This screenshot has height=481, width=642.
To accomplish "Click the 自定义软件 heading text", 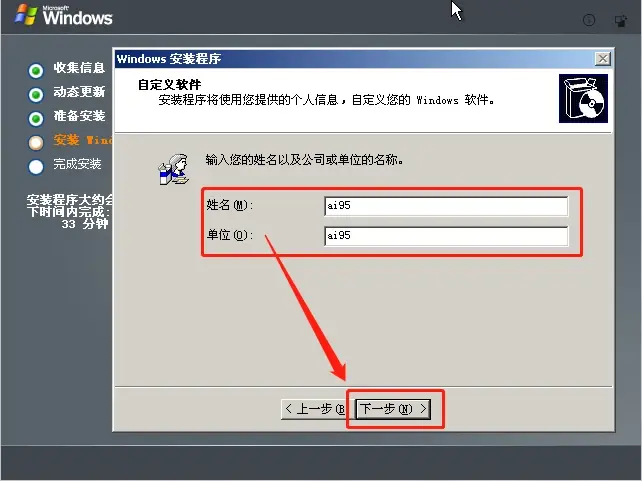I will 170,85.
